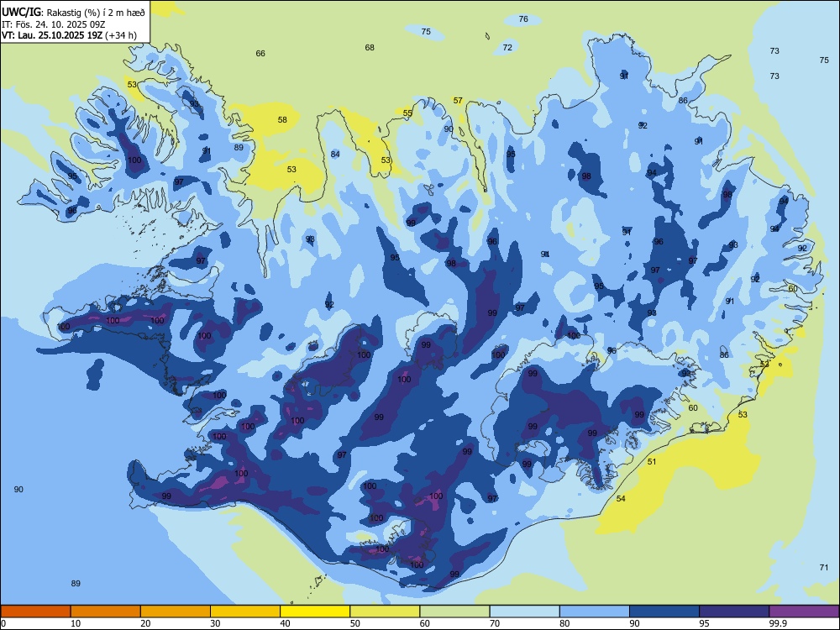Choose the 80–90 medium blue legend swatch
This screenshot has height=630, width=840.
[595, 612]
